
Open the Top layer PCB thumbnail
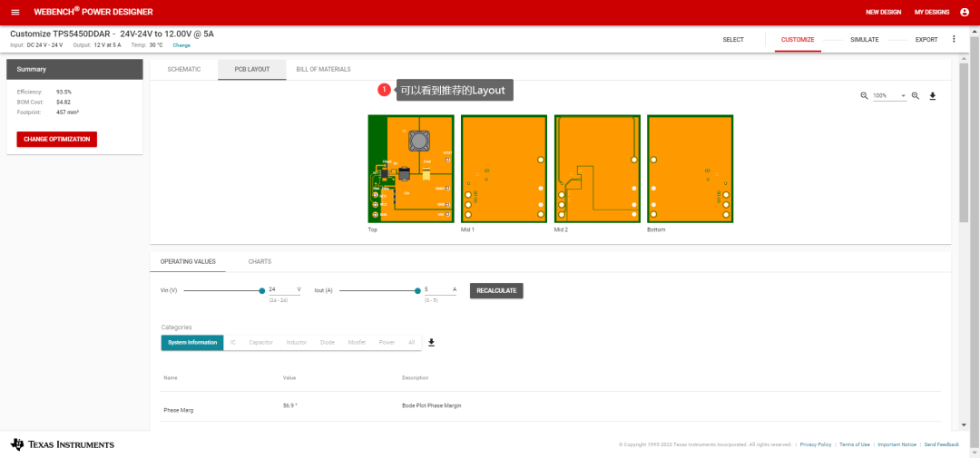411,169
